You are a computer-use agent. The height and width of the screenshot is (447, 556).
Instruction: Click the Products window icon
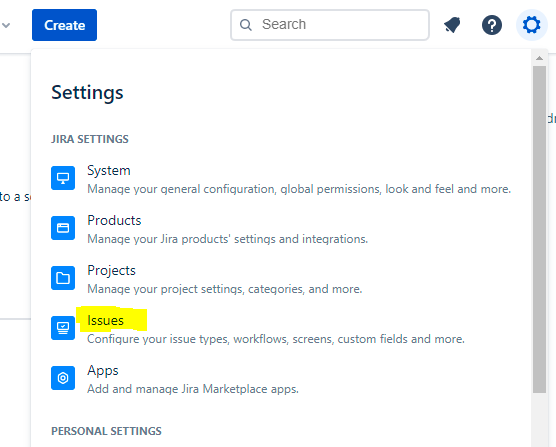[63, 228]
